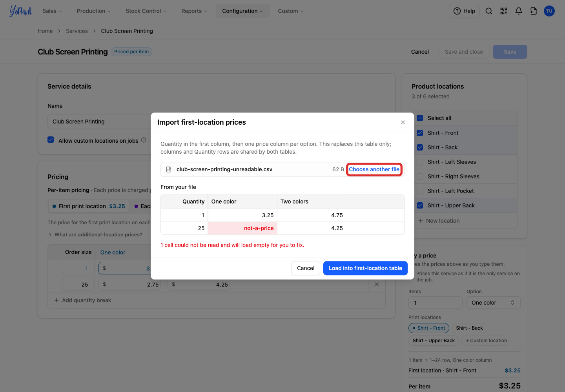Open the Option dropdown showing One color
Viewport: 565px width, 392px height.
[x=493, y=303]
